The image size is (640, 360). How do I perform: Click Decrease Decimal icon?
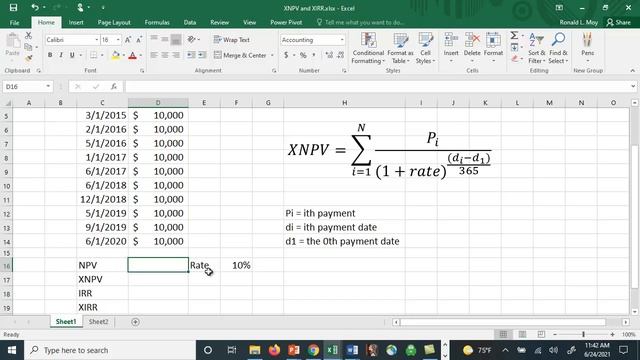point(340,55)
